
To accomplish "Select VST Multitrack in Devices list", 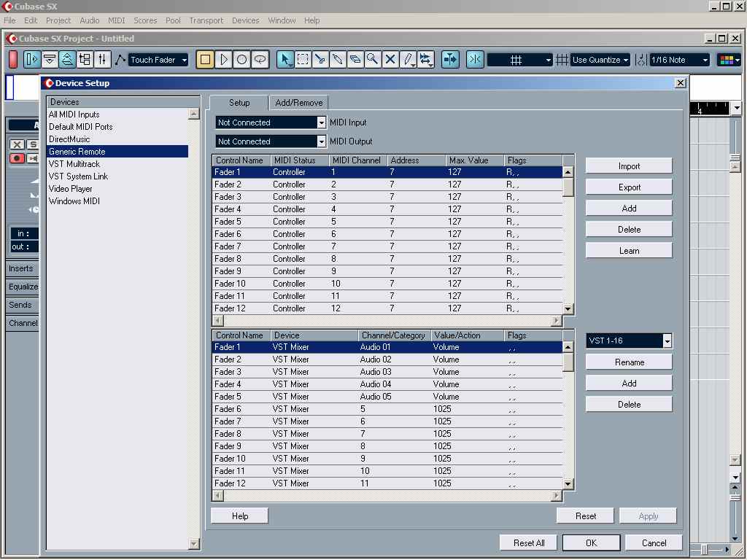I will pos(74,164).
